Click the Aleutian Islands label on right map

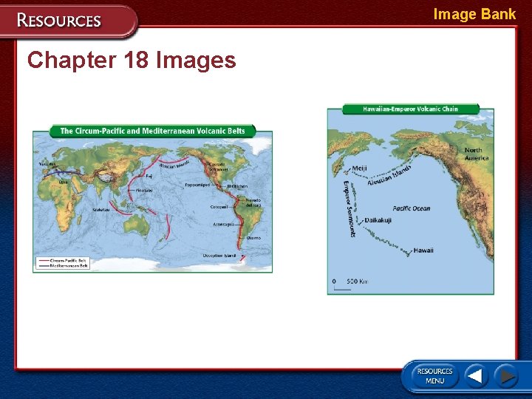pos(389,175)
